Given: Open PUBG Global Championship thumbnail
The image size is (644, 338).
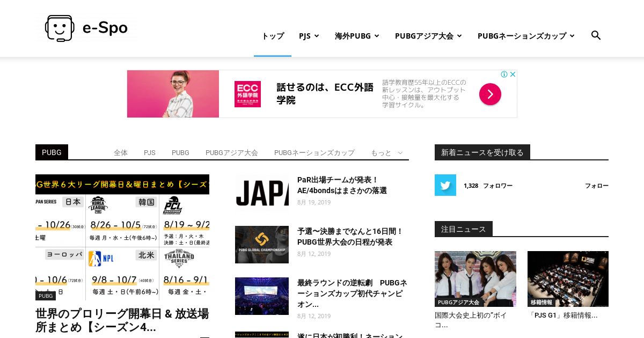Looking at the screenshot, I should point(262,245).
